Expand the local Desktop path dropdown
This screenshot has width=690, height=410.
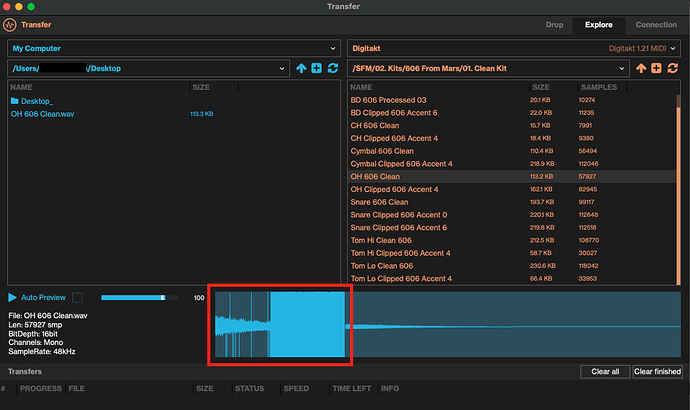click(x=282, y=68)
